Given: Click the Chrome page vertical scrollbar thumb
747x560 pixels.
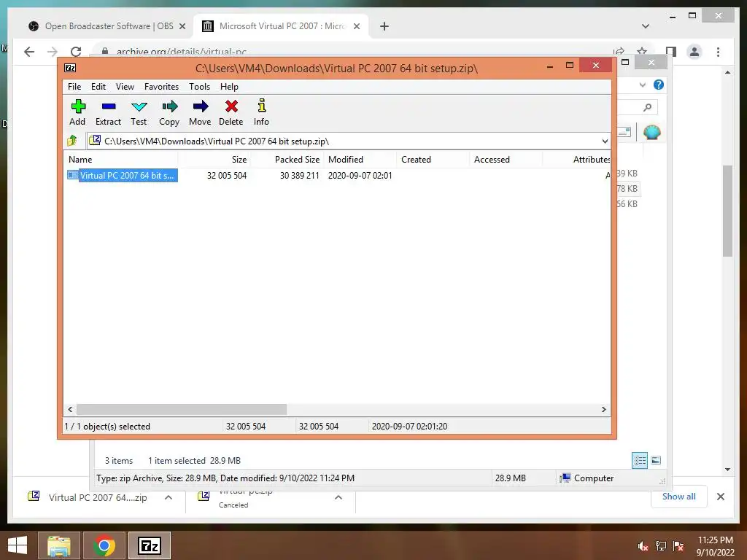Looking at the screenshot, I should click(727, 211).
